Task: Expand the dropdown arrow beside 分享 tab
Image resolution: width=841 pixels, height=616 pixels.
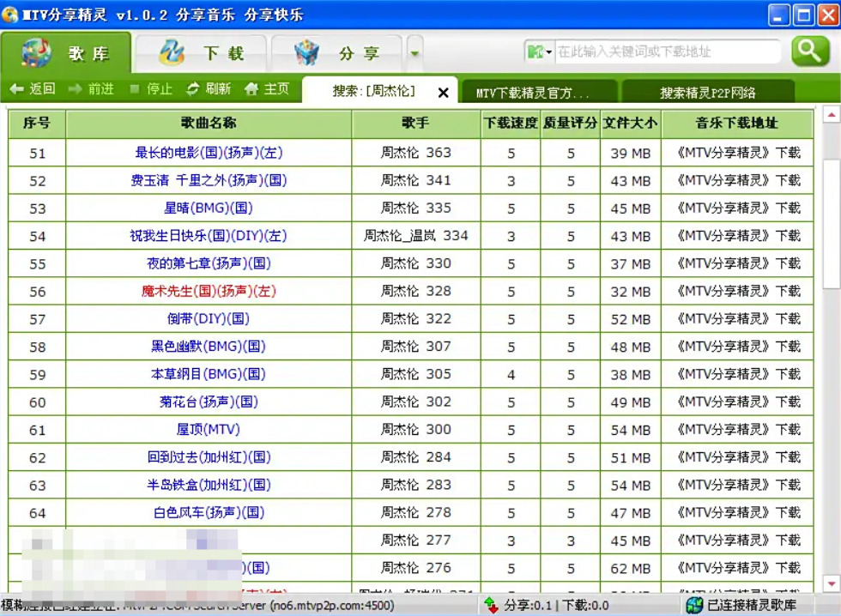Action: coord(414,53)
